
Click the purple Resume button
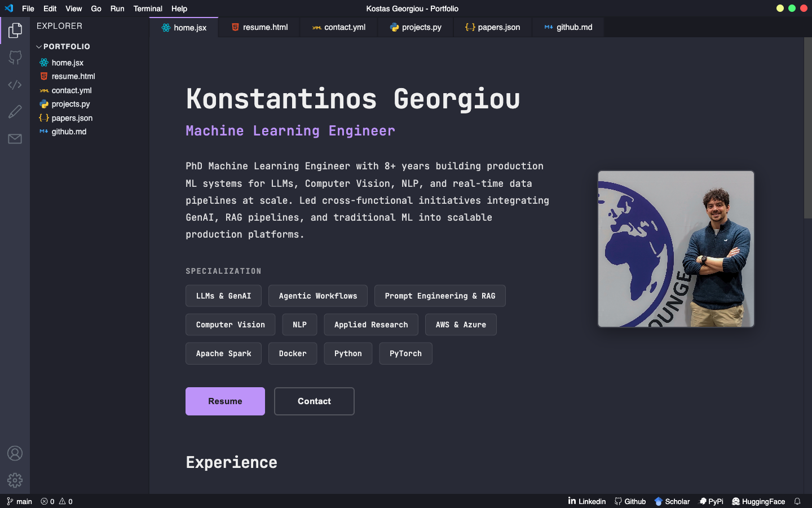225,401
